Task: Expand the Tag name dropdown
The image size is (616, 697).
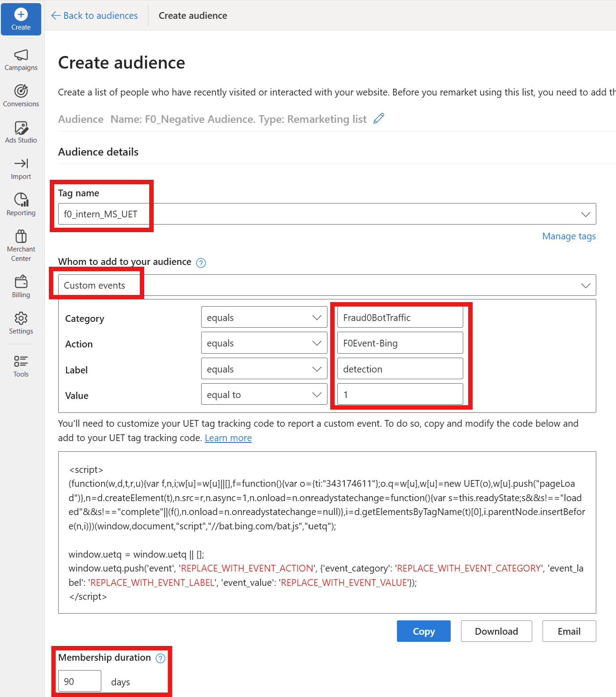Action: [327, 214]
